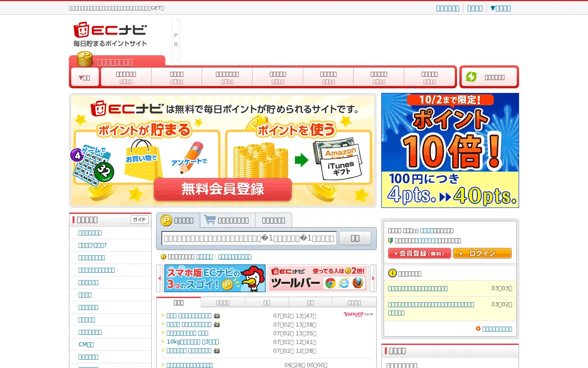Click the ログイン orange button
This screenshot has width=588, height=368.
click(482, 253)
